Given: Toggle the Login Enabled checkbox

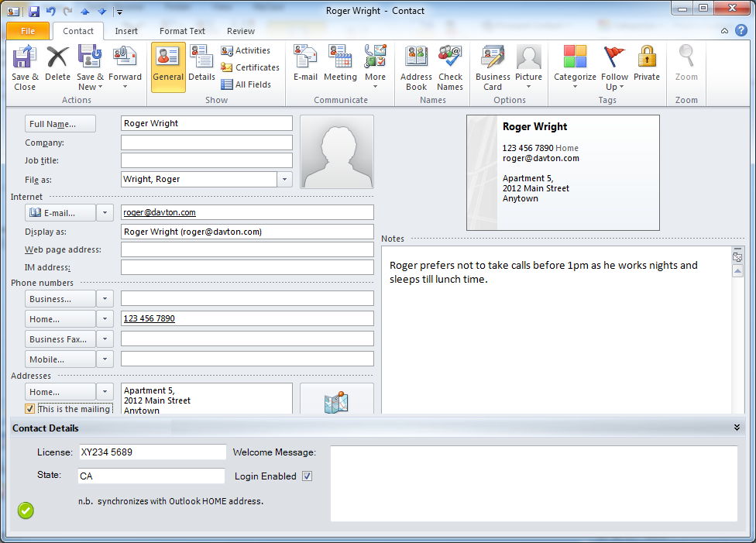Looking at the screenshot, I should pyautogui.click(x=307, y=476).
